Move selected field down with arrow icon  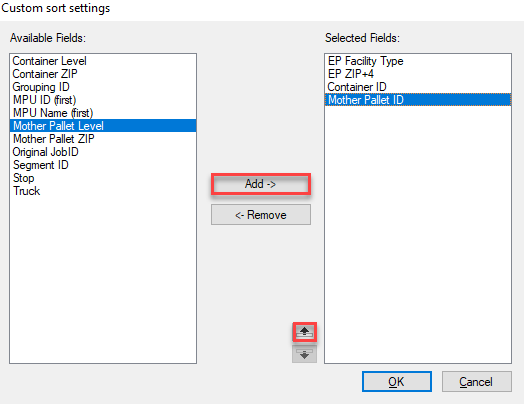click(304, 354)
